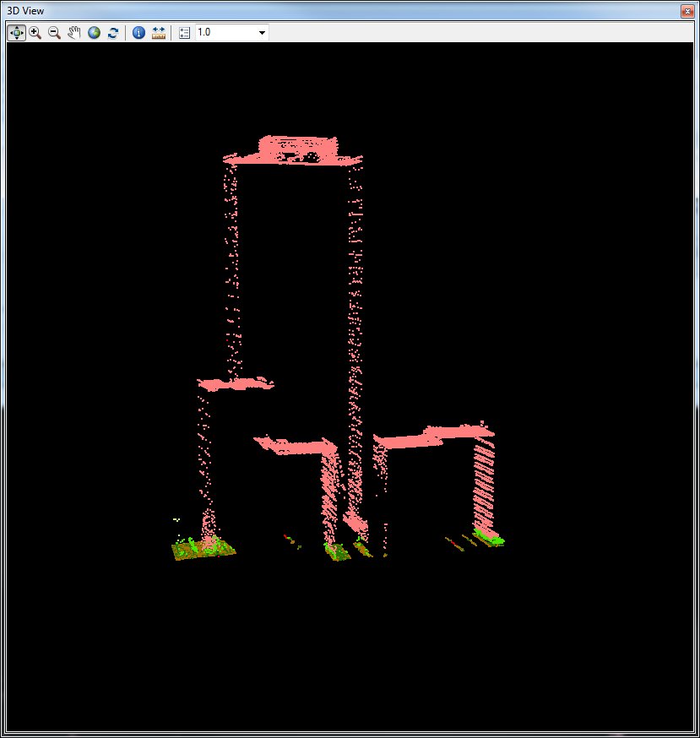Activate the Zoom In magnifier tool
Screen dimensions: 700x738
35,32
